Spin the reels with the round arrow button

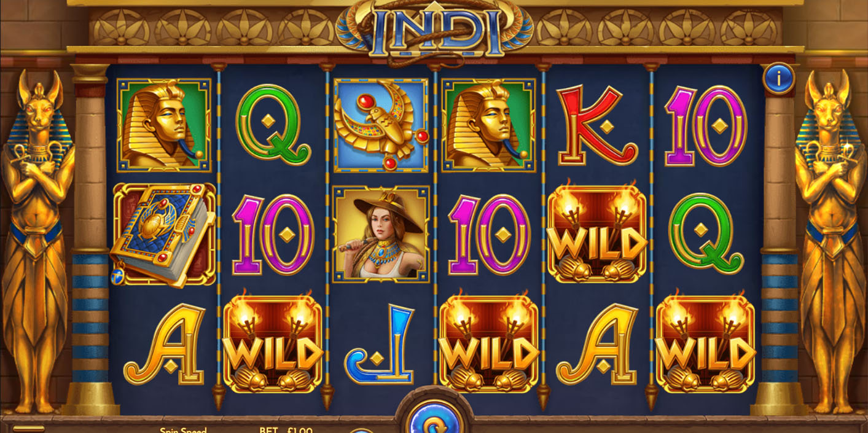coord(434,420)
